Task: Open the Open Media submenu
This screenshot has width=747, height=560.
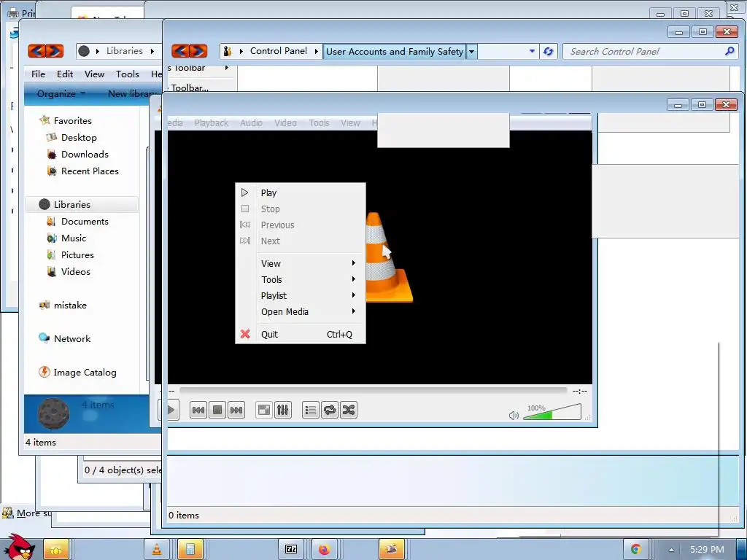Action: point(301,312)
